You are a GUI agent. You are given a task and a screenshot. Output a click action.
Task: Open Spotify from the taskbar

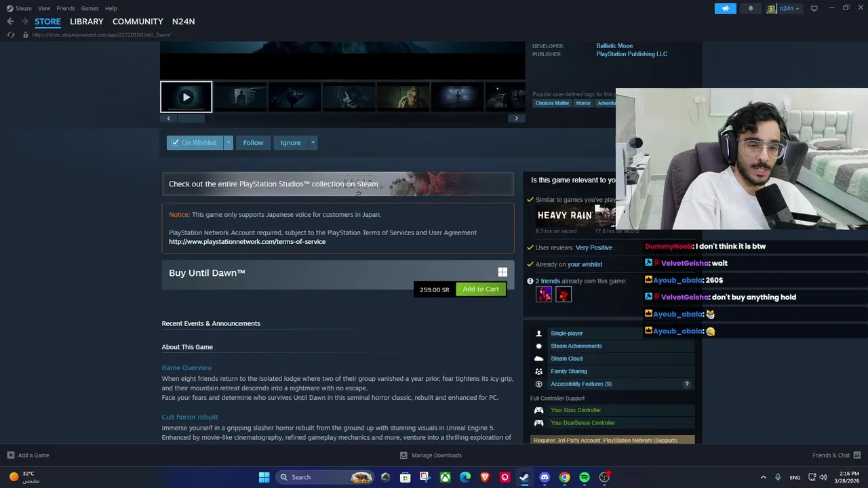tap(585, 477)
